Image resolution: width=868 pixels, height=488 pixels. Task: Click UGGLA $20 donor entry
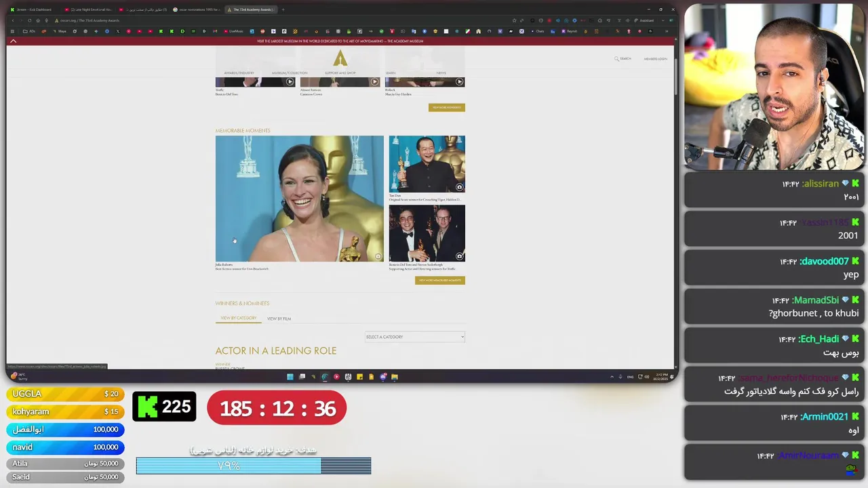(x=65, y=394)
